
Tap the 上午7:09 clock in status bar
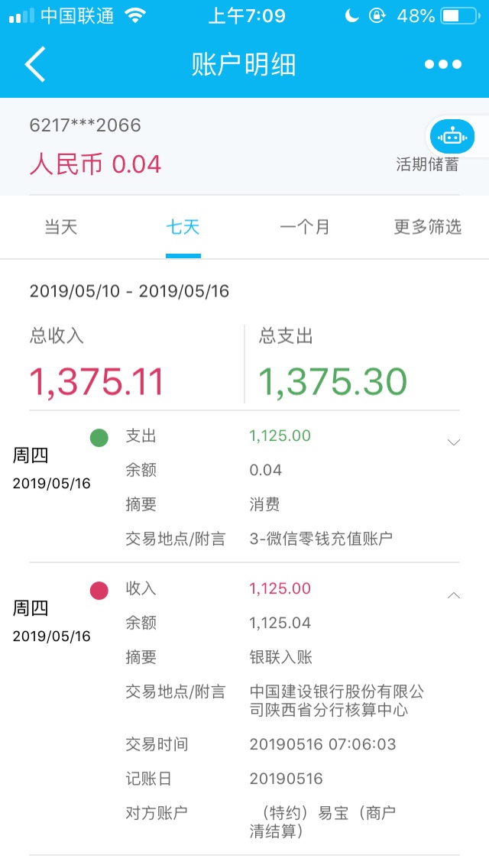tap(247, 15)
